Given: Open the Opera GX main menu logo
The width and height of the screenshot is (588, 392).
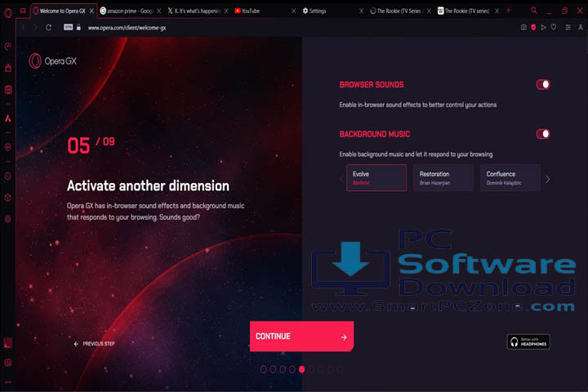Looking at the screenshot, I should click(8, 13).
